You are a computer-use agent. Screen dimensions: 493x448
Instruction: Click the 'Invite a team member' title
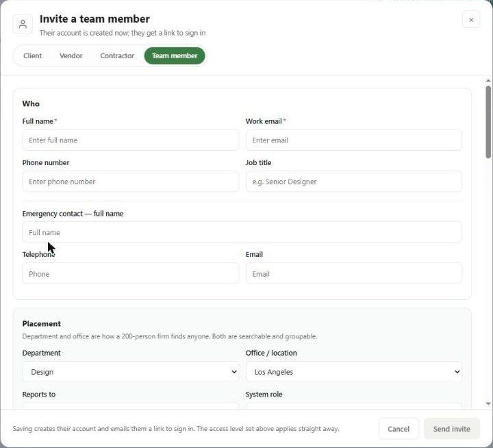coord(94,19)
